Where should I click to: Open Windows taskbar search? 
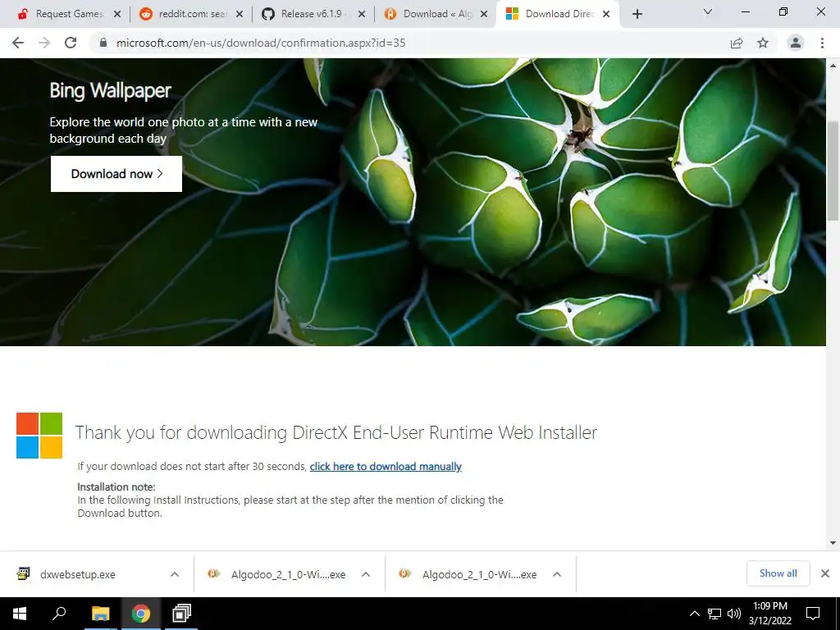59,614
